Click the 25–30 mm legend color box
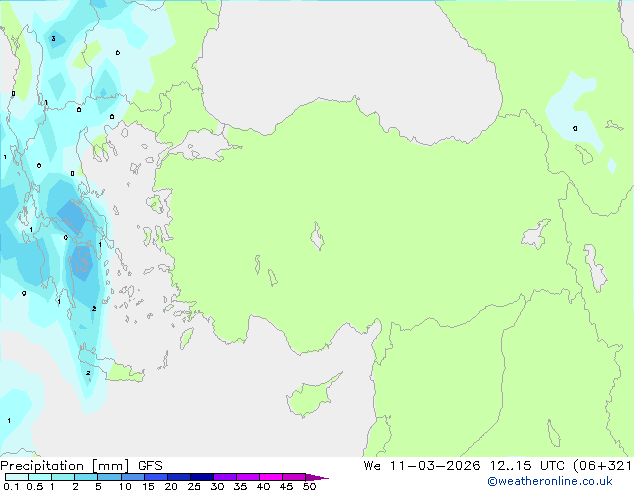The width and height of the screenshot is (634, 490). click(x=202, y=477)
